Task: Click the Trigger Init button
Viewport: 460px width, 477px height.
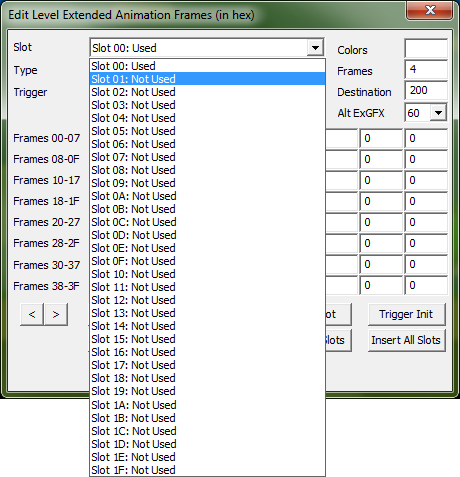Action: (406, 314)
